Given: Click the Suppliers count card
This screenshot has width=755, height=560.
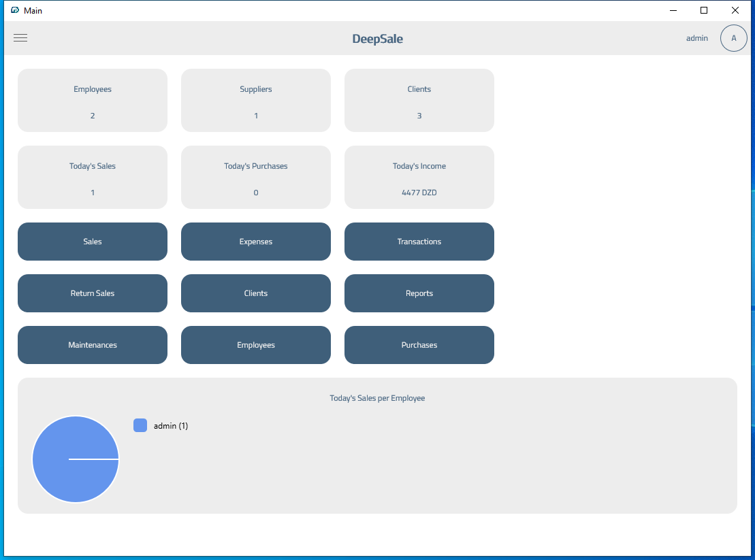Looking at the screenshot, I should pyautogui.click(x=256, y=100).
